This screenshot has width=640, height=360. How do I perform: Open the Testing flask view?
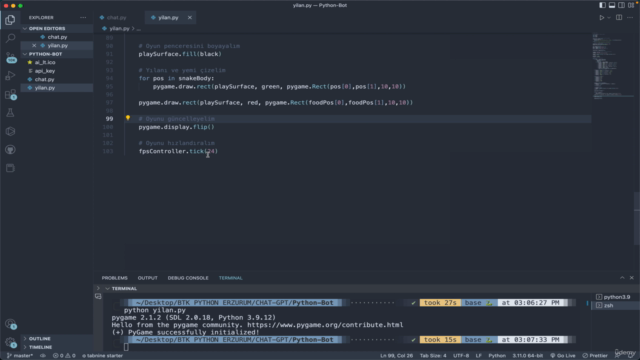pyautogui.click(x=10, y=113)
